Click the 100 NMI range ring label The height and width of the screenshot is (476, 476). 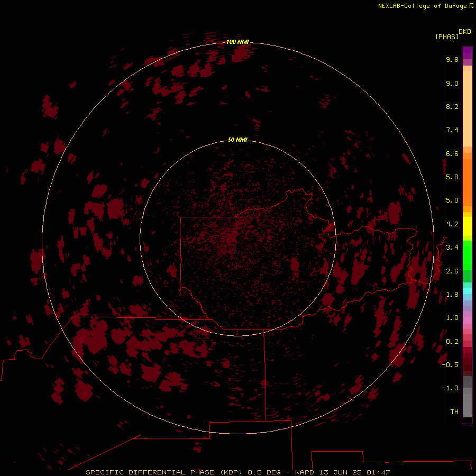point(237,42)
